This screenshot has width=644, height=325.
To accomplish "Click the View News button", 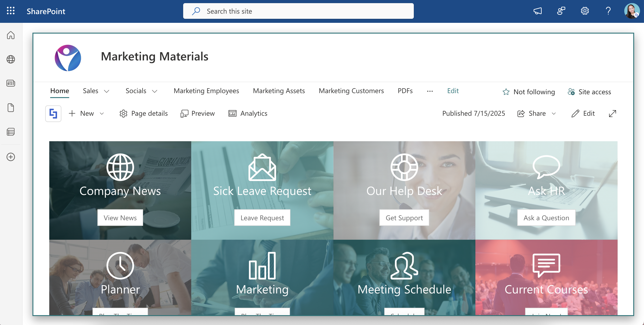I will (x=120, y=218).
